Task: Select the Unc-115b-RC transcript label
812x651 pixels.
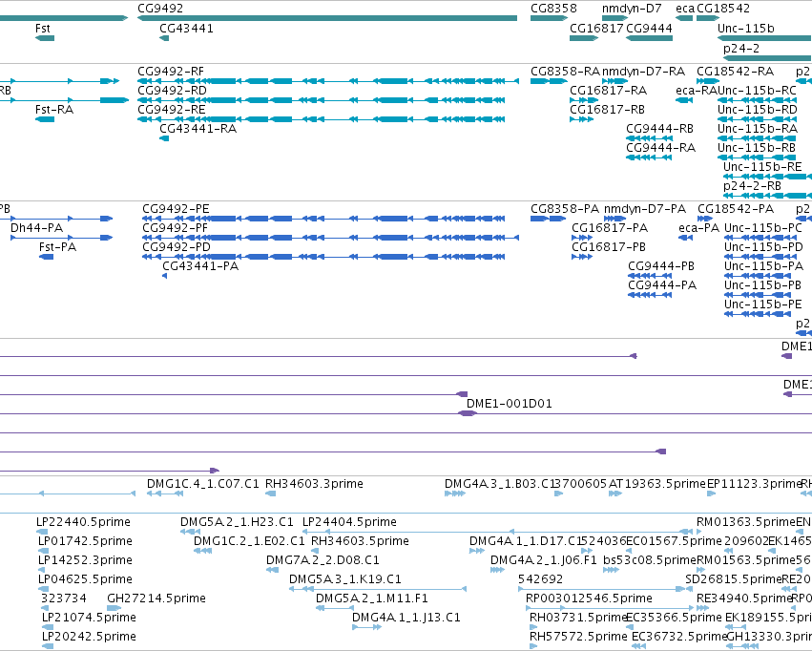Action: pyautogui.click(x=757, y=91)
